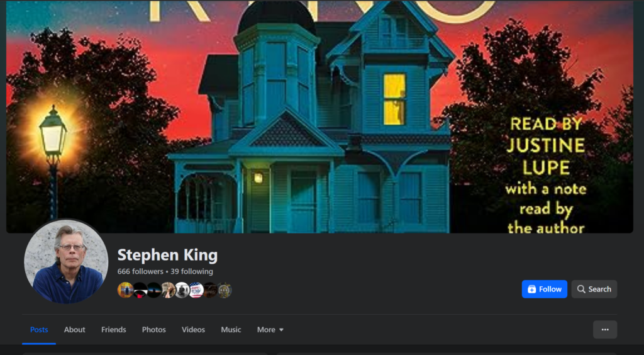Switch to the About tab
The height and width of the screenshot is (355, 644).
tap(74, 330)
